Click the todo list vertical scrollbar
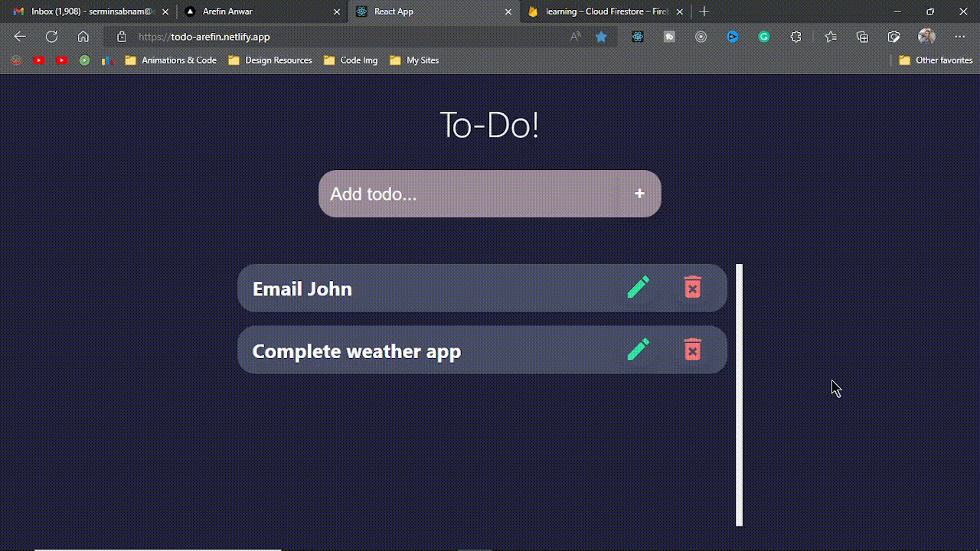 pos(739,395)
